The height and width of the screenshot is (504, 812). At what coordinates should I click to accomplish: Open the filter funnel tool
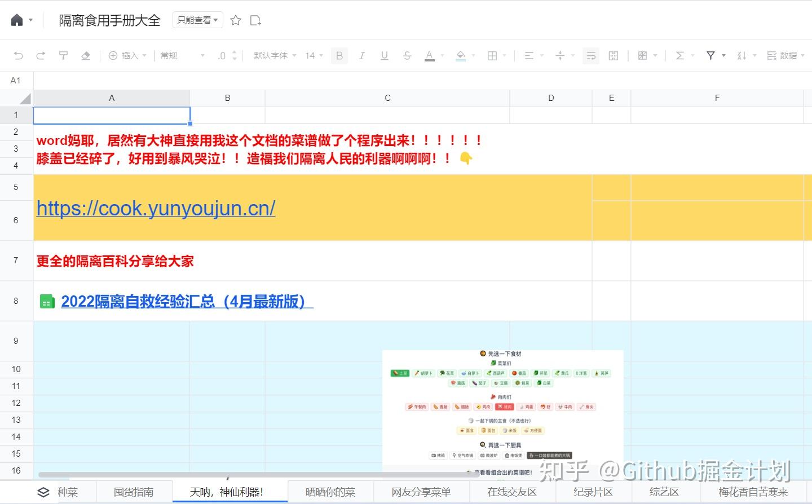[710, 55]
